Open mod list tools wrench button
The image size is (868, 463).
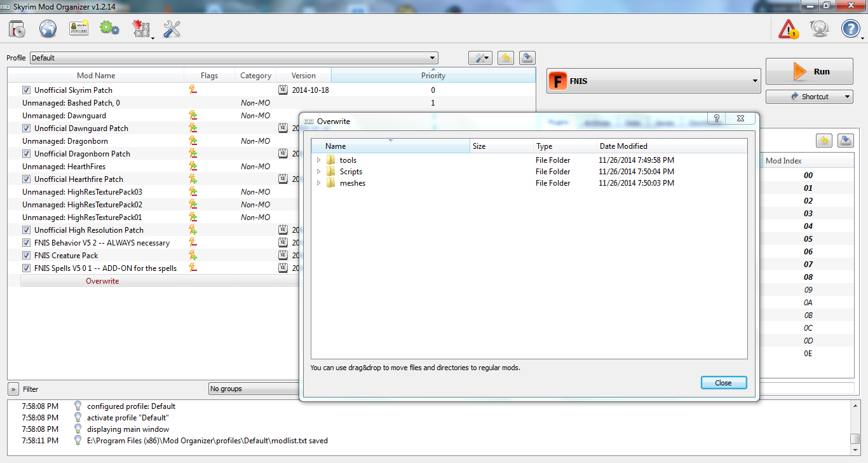pos(480,58)
